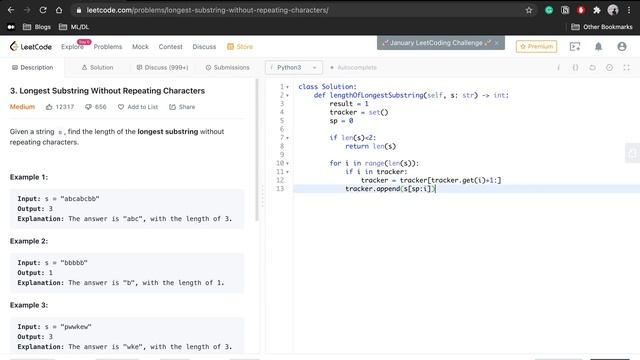Click Example 1 input 'abcabcbb' text
640x360 pixels.
click(x=80, y=199)
